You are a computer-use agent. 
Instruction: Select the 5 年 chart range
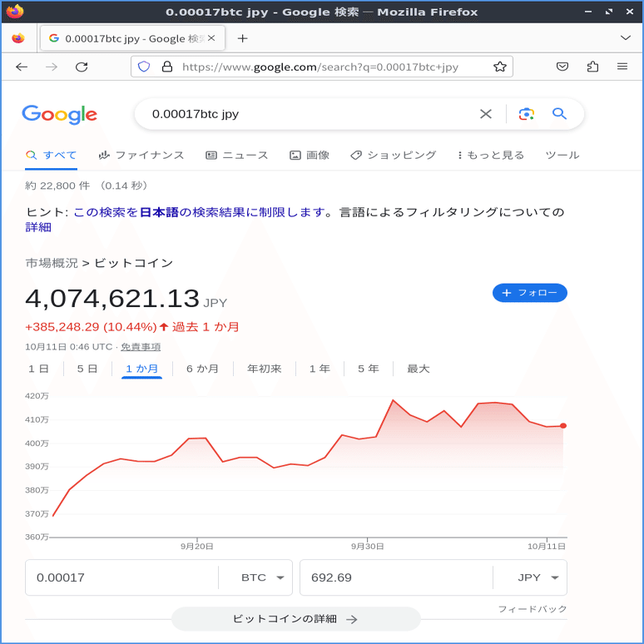(x=368, y=369)
